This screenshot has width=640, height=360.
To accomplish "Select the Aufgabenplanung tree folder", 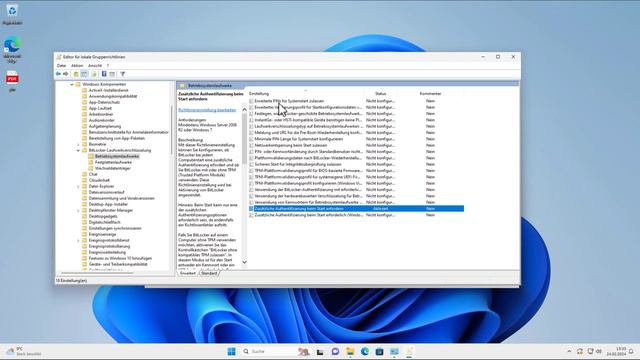I will (102, 127).
